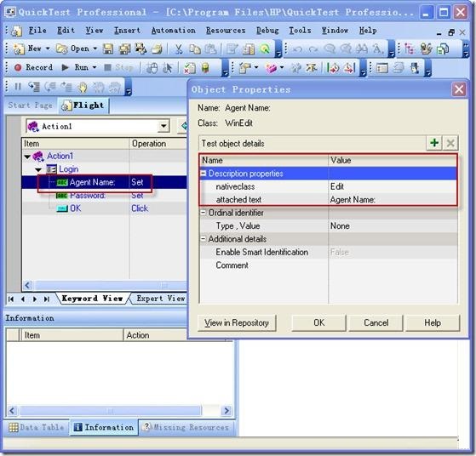476x456 pixels.
Task: Click the Type , Value ordinal row
Action: coord(329,226)
